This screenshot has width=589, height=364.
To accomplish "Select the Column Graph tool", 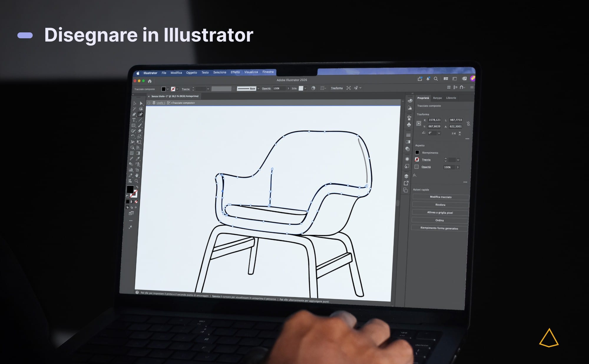I will [131, 170].
